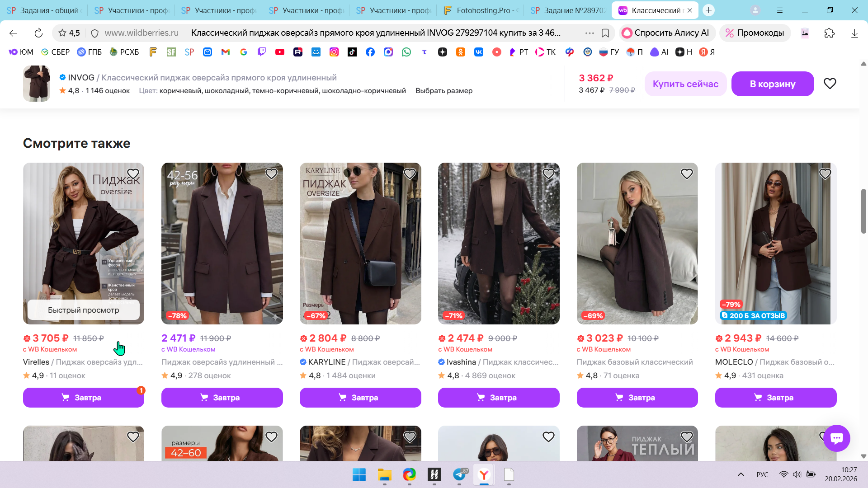Add INVOG jacket to favorites heart
This screenshot has height=488, width=868.
point(830,84)
